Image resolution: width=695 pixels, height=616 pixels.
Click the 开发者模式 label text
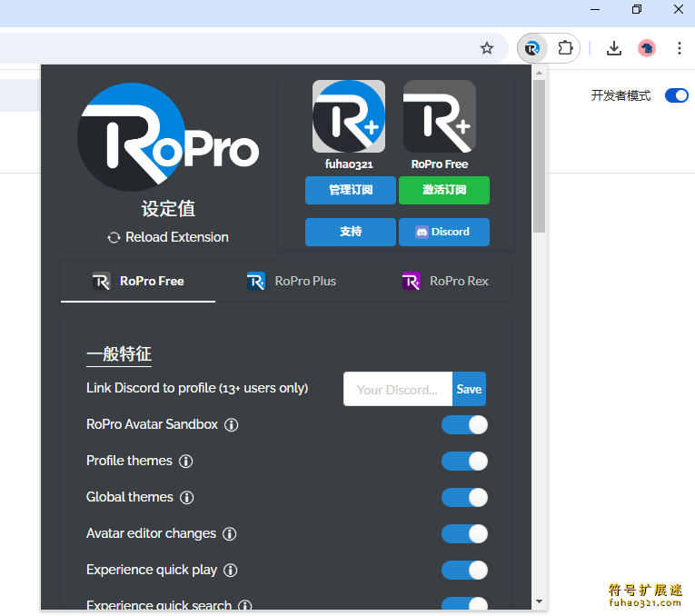tap(621, 95)
